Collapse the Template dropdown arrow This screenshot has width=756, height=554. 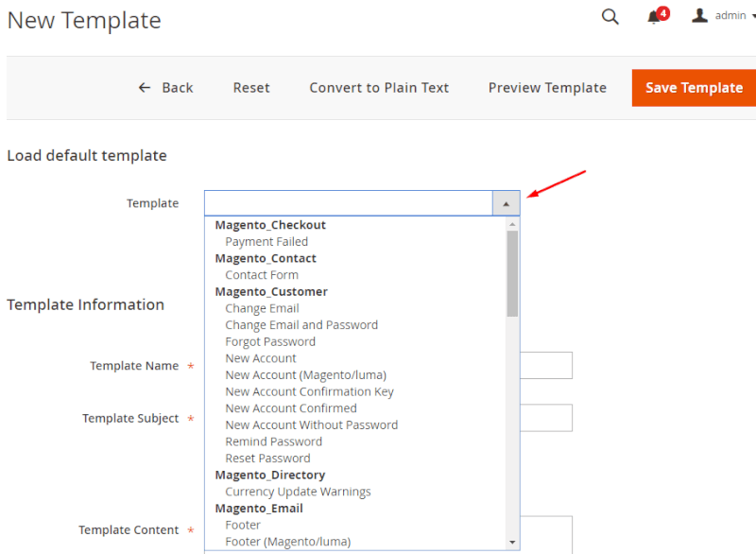pos(506,203)
